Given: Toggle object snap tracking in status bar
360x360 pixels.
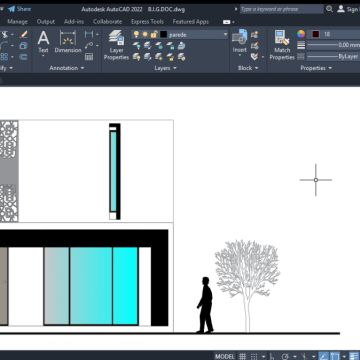Looking at the screenshot, I should point(323,356).
